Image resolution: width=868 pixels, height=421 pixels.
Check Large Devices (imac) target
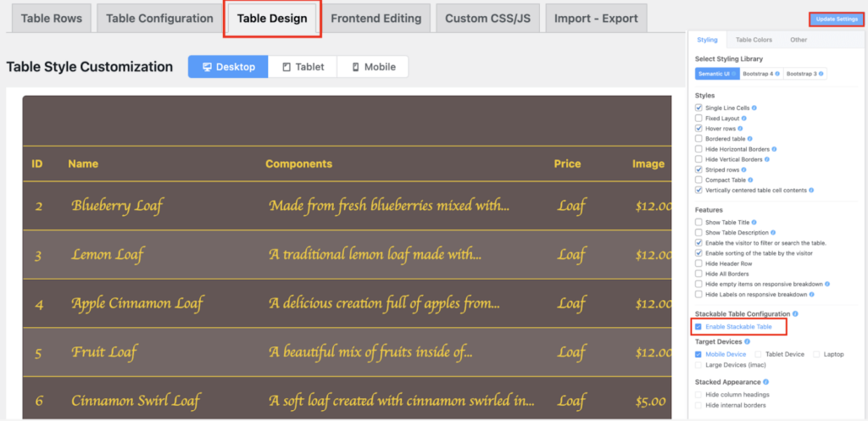click(698, 365)
